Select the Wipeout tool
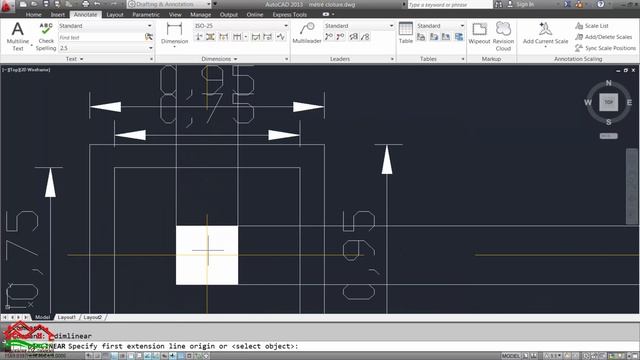 [x=479, y=33]
